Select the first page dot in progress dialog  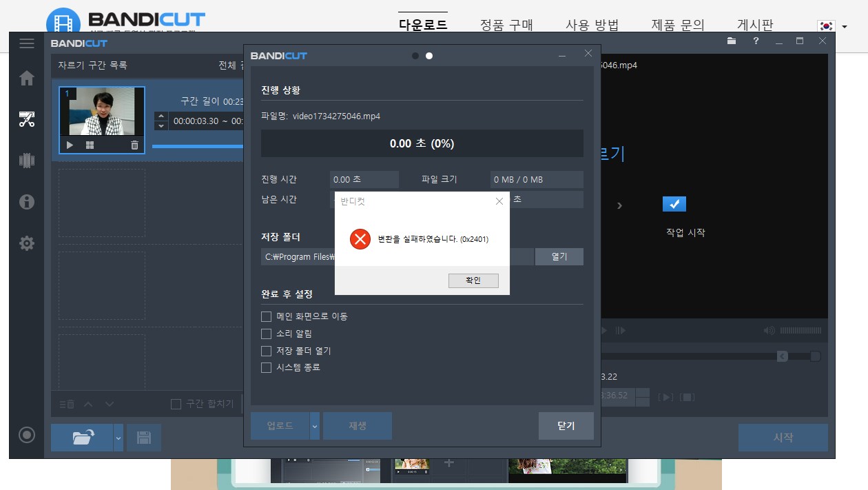(415, 56)
